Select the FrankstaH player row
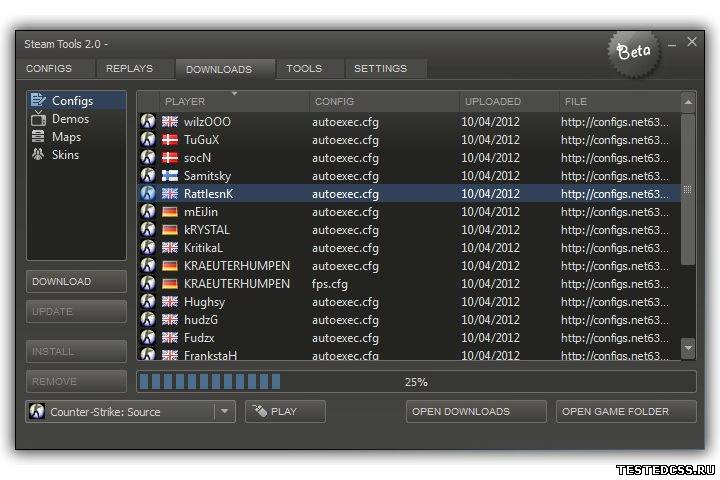Viewport: 720px width, 480px height. point(409,354)
